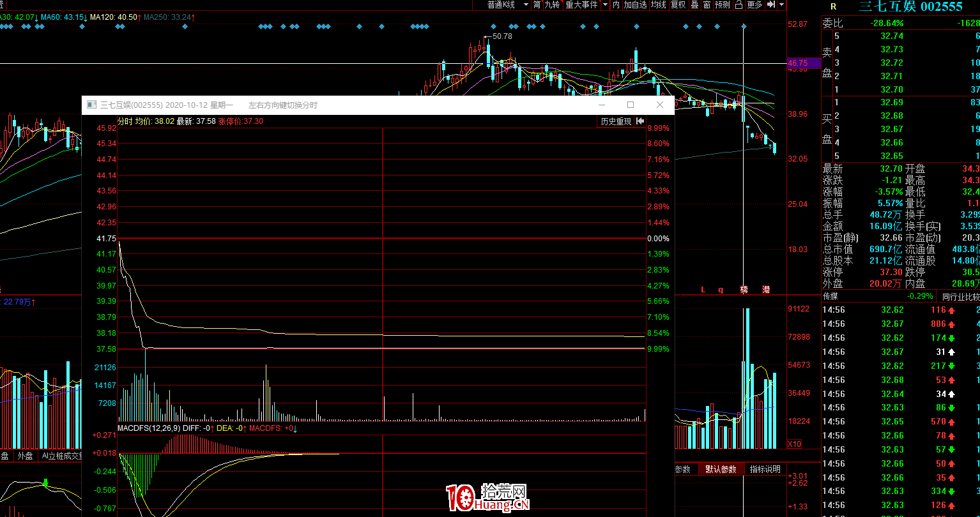Close the 三七互娱 intraday popup window
This screenshot has width=980, height=517.
point(660,105)
